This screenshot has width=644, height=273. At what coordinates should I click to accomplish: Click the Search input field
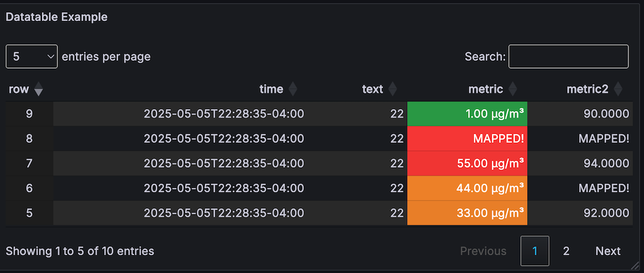tap(568, 56)
